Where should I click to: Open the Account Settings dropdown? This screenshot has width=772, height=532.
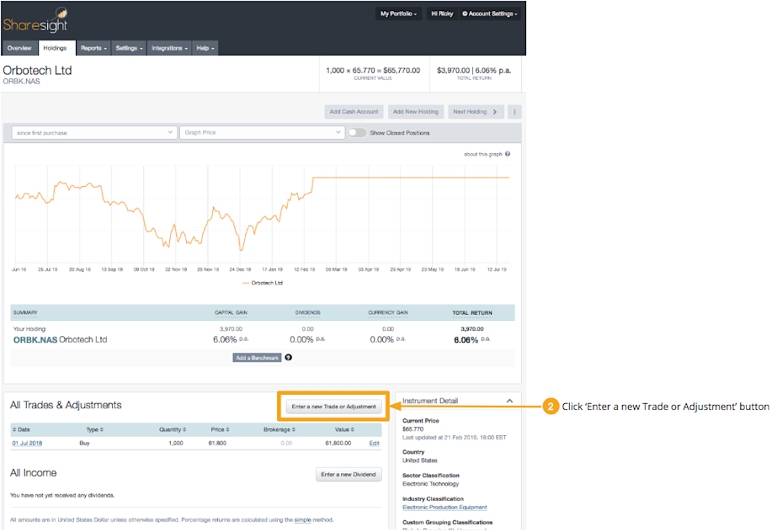490,13
